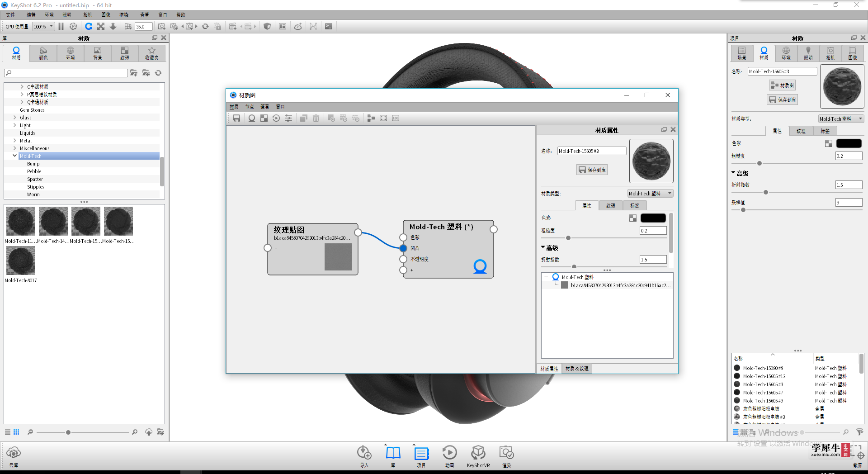Expand the Light tree folder

coord(15,125)
